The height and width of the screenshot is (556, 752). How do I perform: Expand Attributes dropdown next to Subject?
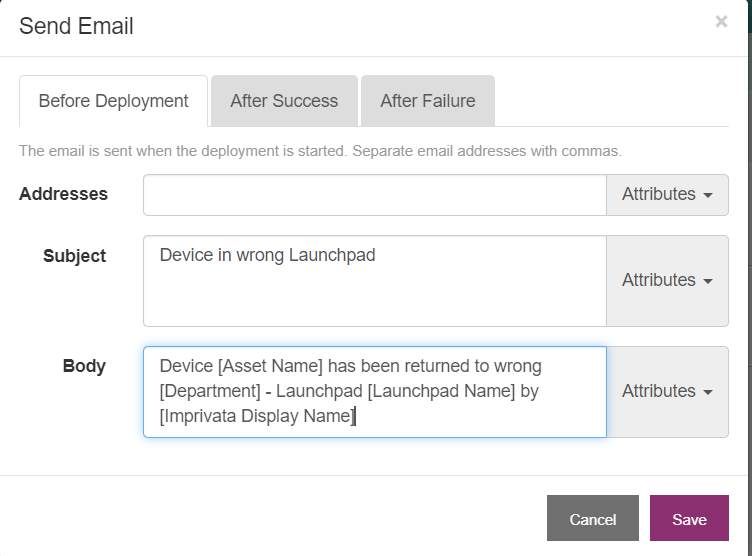coord(667,281)
